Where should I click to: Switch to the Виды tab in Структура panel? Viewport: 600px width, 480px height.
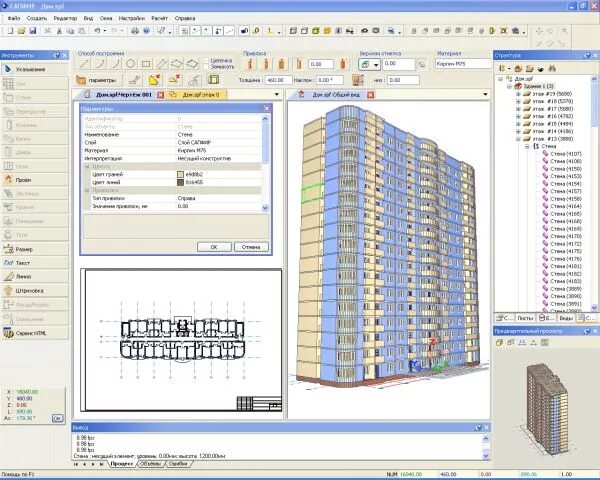pyautogui.click(x=566, y=318)
